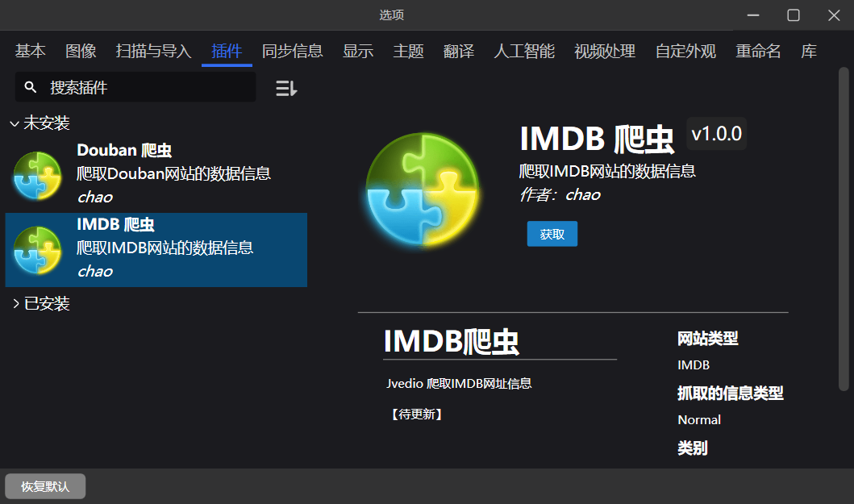Click the 恢复默认 button
The height and width of the screenshot is (504, 854).
tap(44, 486)
